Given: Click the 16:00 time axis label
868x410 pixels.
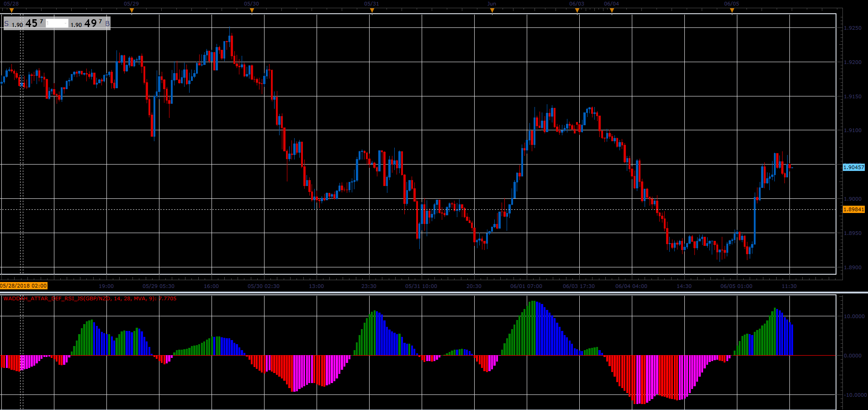Looking at the screenshot, I should tap(211, 286).
